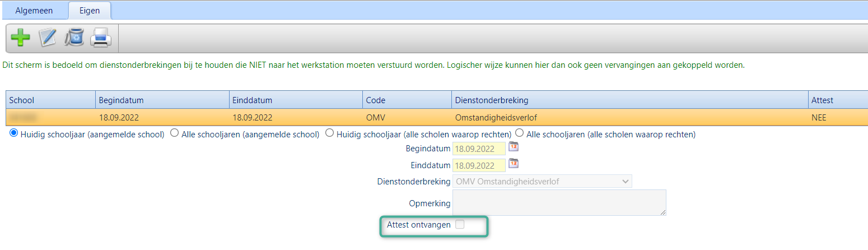This screenshot has width=868, height=250.
Task: Switch to the Algemeen tab
Action: click(34, 11)
